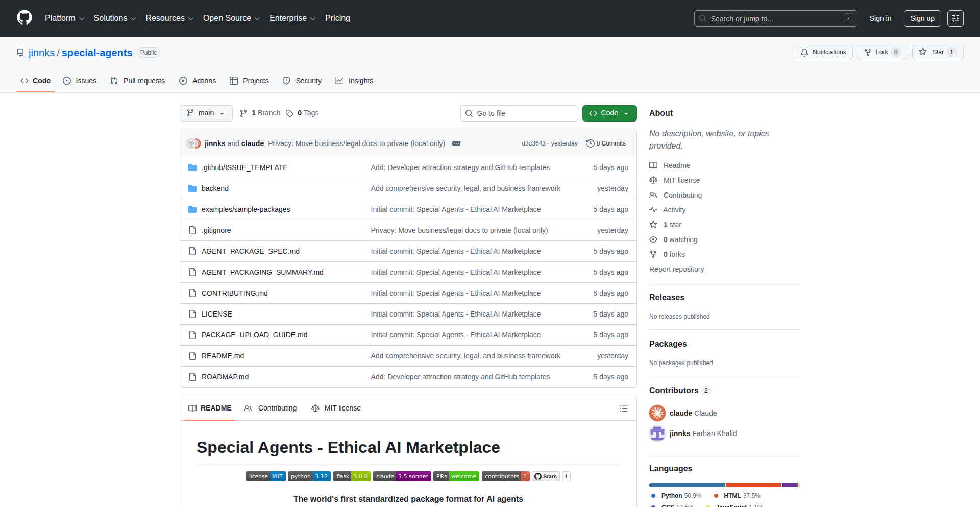980x507 pixels.
Task: Click the Go to file search field
Action: point(519,113)
